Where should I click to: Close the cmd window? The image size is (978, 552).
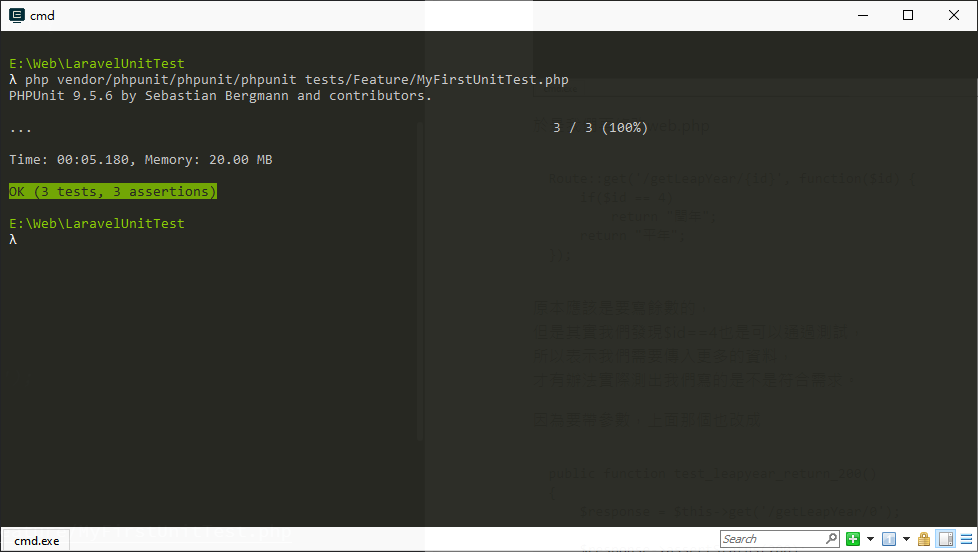(x=954, y=16)
